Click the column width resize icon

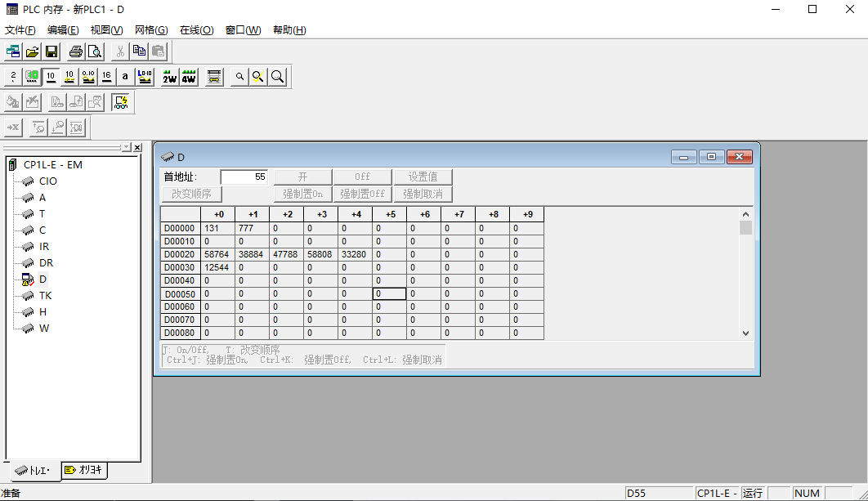tap(213, 77)
